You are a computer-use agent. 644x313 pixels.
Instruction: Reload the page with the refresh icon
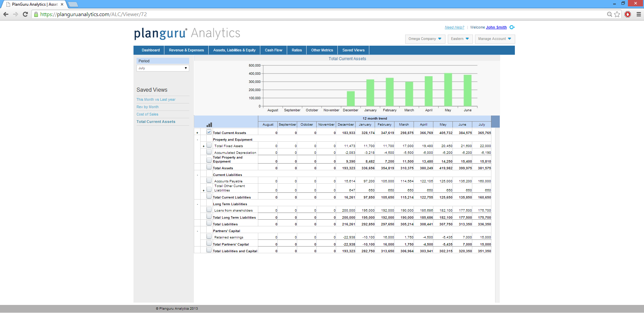pos(25,14)
